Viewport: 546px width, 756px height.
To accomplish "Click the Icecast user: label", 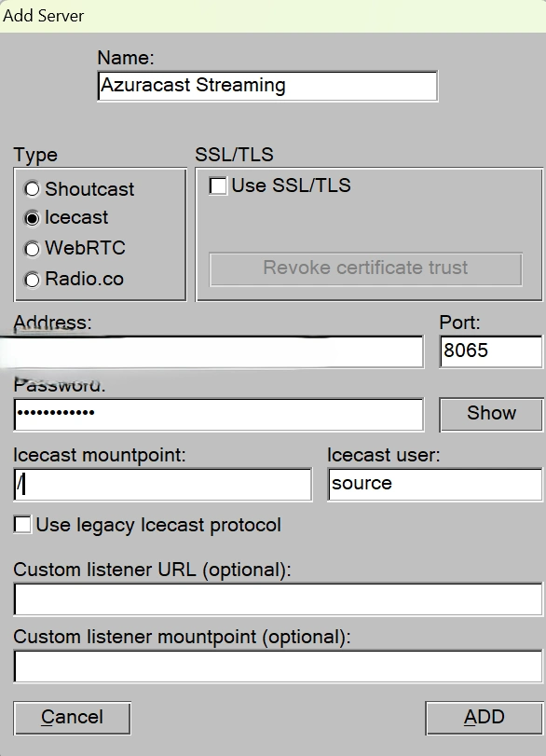I will pyautogui.click(x=384, y=455).
